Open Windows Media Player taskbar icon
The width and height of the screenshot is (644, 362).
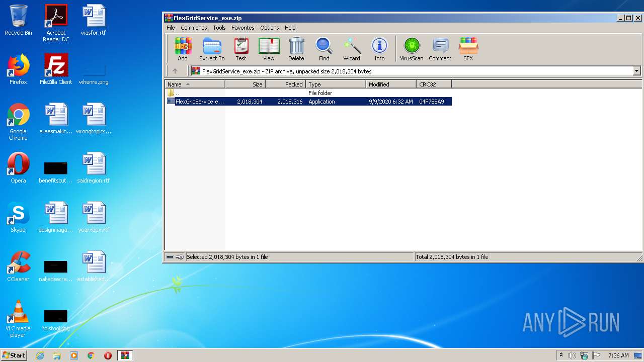(74, 355)
